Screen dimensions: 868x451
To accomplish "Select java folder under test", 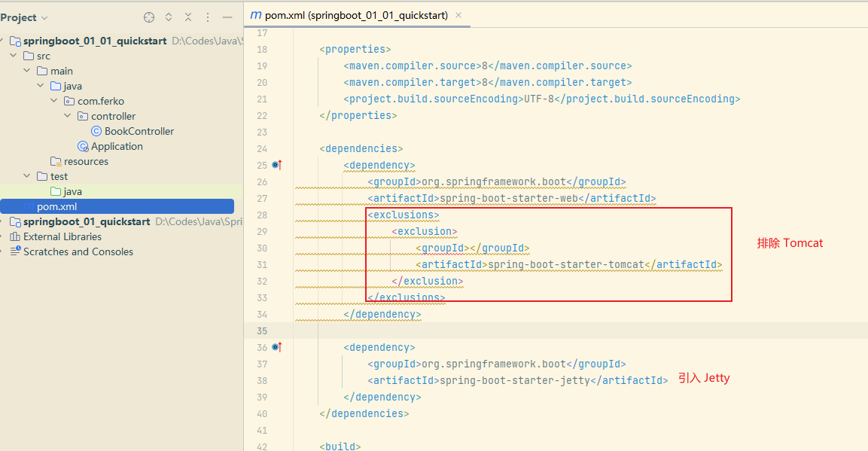I will [x=72, y=191].
